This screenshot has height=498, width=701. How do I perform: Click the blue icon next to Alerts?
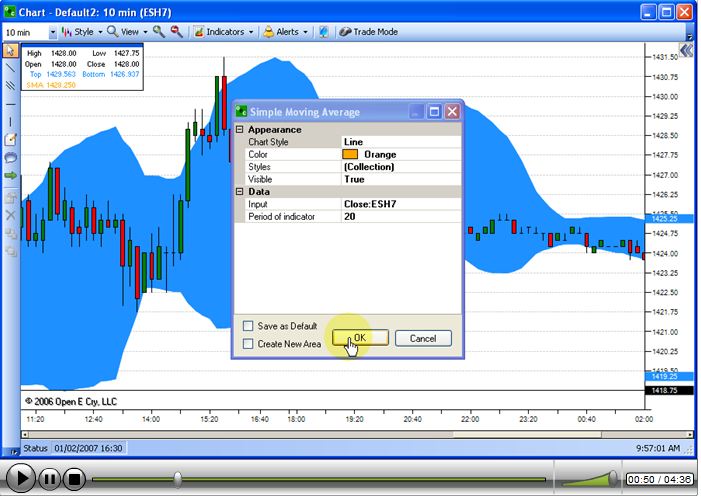(x=324, y=32)
